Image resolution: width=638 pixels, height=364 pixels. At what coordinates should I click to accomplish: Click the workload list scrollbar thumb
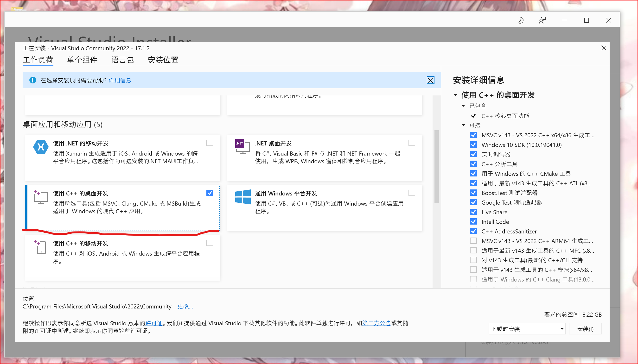point(436,167)
